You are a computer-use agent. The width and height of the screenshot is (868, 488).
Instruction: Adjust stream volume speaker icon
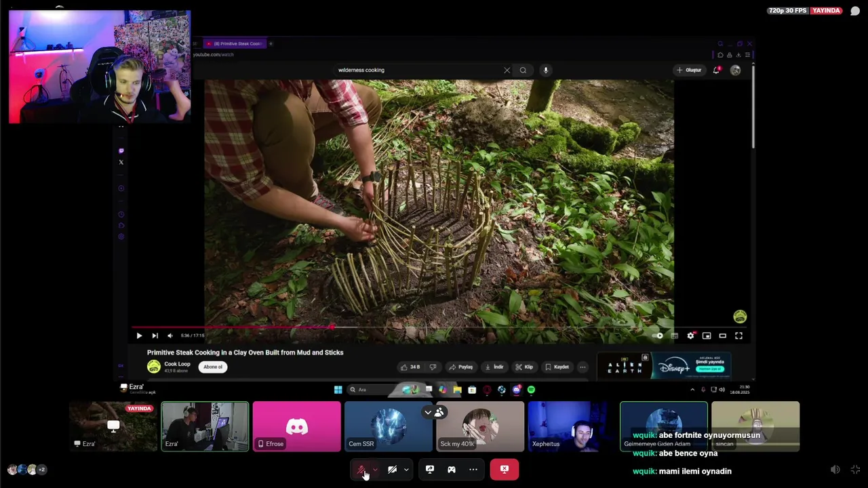point(835,469)
